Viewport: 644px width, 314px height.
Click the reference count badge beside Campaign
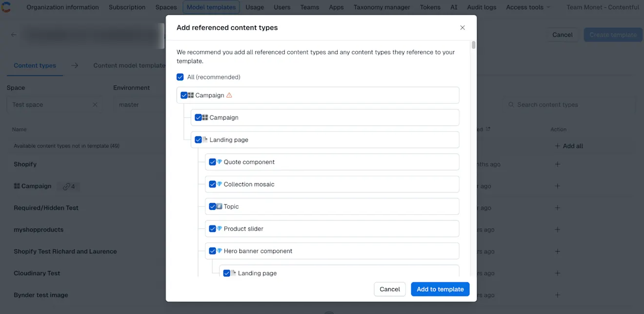coord(68,186)
